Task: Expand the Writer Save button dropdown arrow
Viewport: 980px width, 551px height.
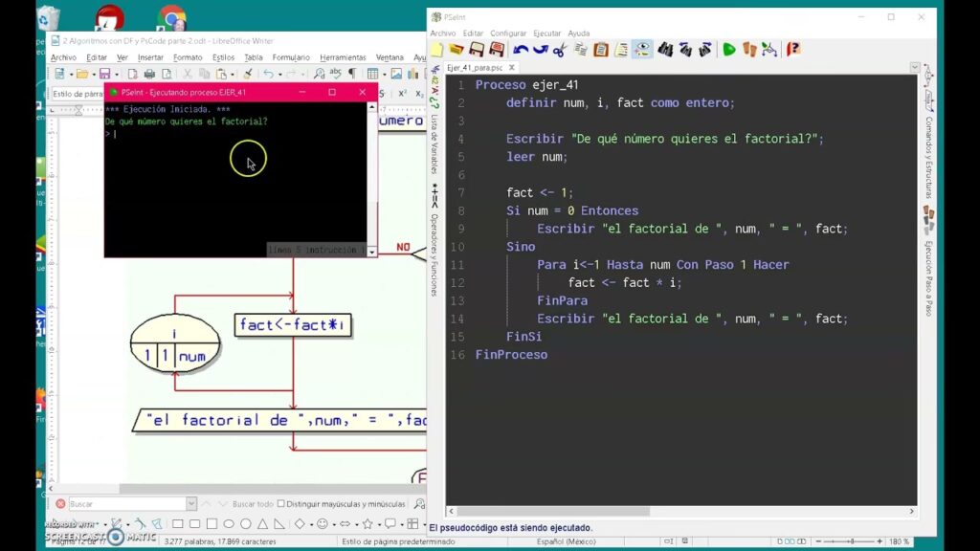Action: pos(116,74)
